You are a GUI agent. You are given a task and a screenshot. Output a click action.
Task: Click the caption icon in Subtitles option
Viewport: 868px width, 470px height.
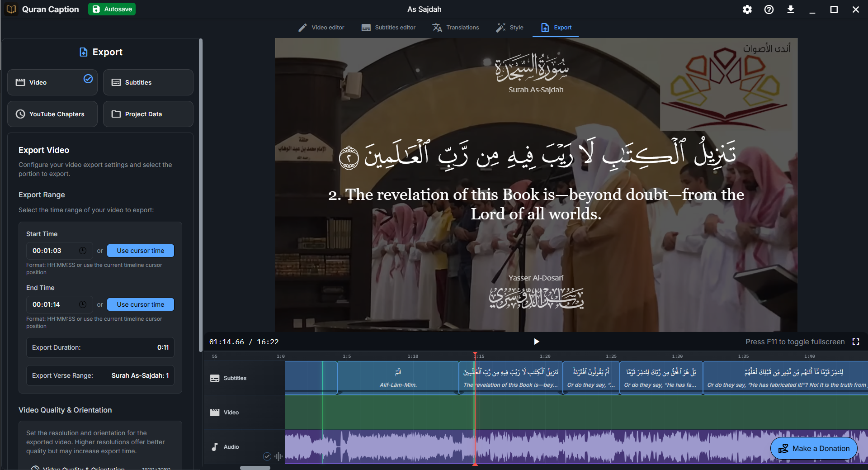coord(116,82)
